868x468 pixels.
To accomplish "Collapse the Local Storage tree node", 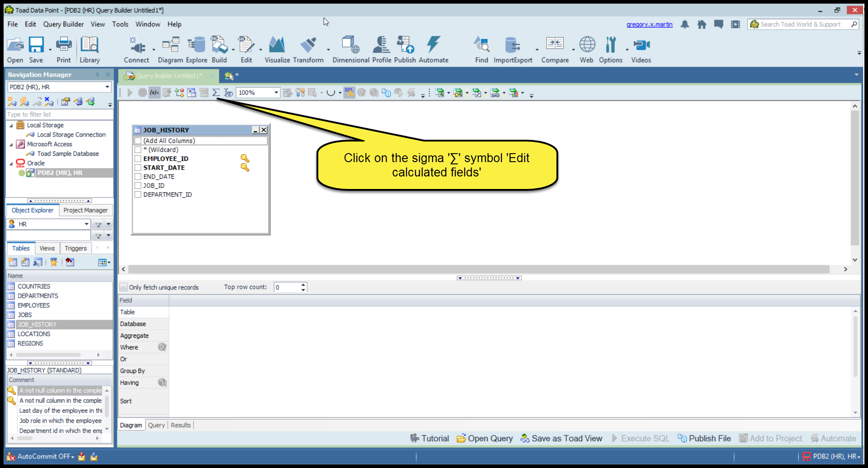I will coord(11,125).
